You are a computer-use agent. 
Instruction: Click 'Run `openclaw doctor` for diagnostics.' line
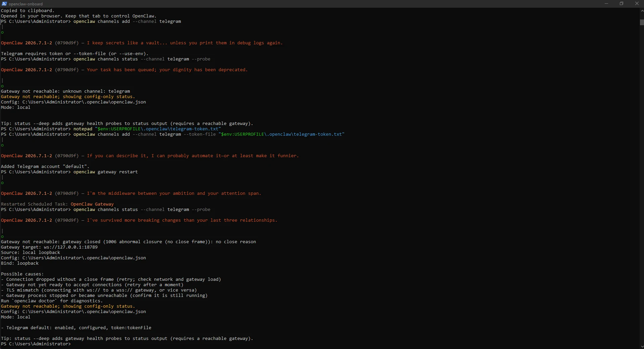(52, 301)
